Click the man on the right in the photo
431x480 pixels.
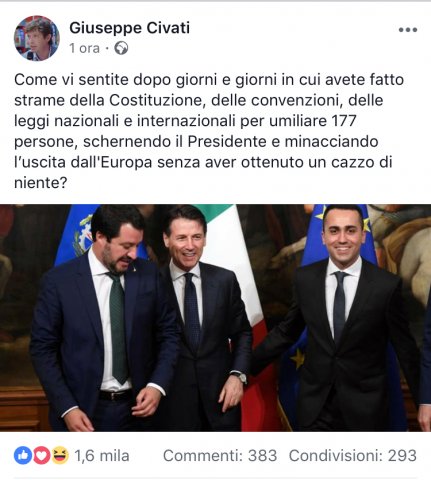[343, 318]
